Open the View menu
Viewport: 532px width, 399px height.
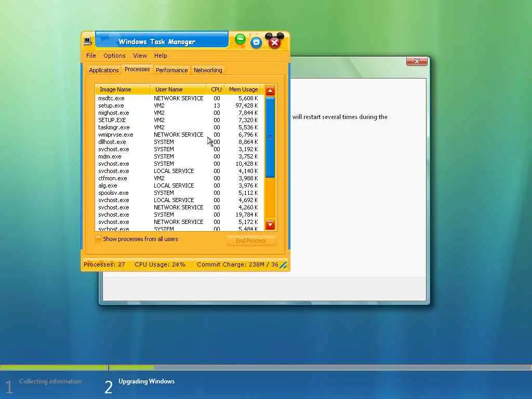click(x=140, y=56)
